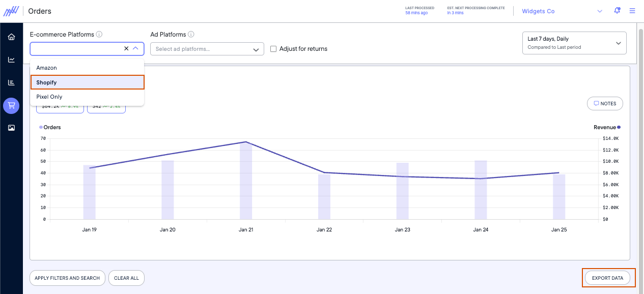Open the Select ad platforms dropdown
Viewport: 644px width, 294px height.
pyautogui.click(x=207, y=49)
